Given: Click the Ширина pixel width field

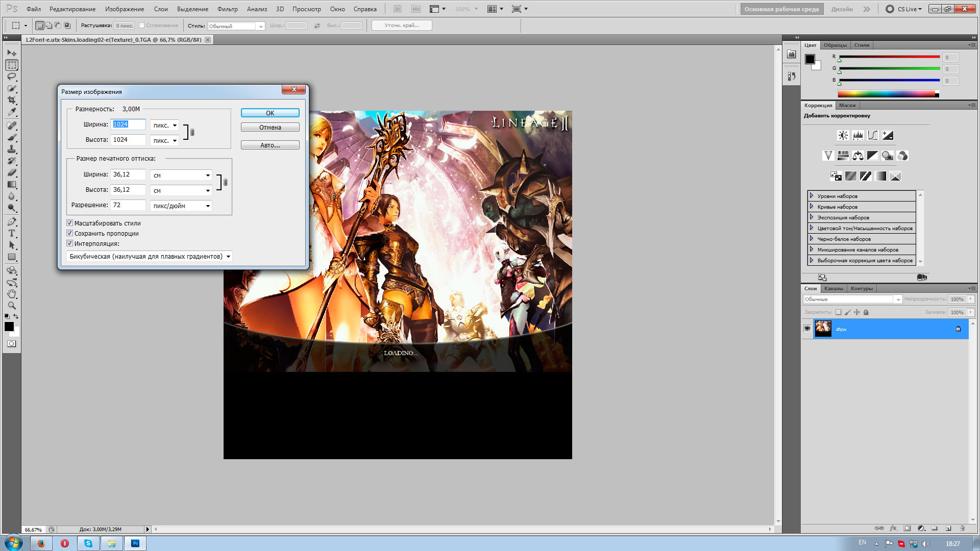Looking at the screenshot, I should [128, 124].
